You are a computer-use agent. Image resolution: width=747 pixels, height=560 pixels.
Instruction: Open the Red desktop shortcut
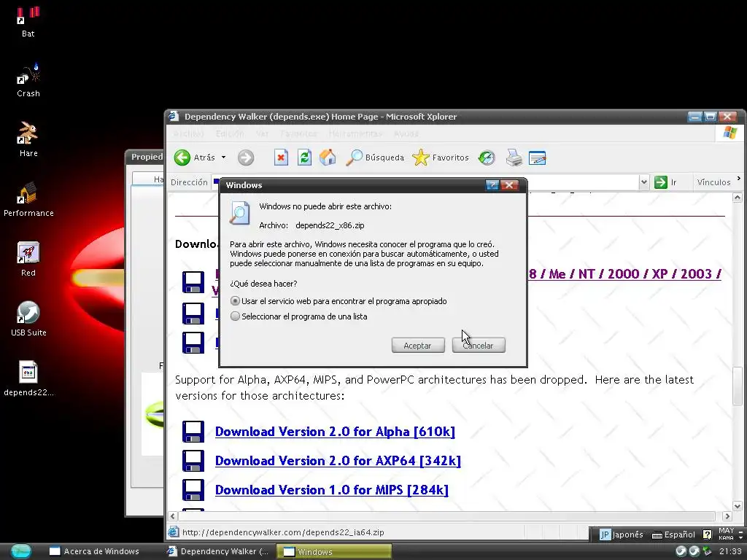tap(28, 259)
